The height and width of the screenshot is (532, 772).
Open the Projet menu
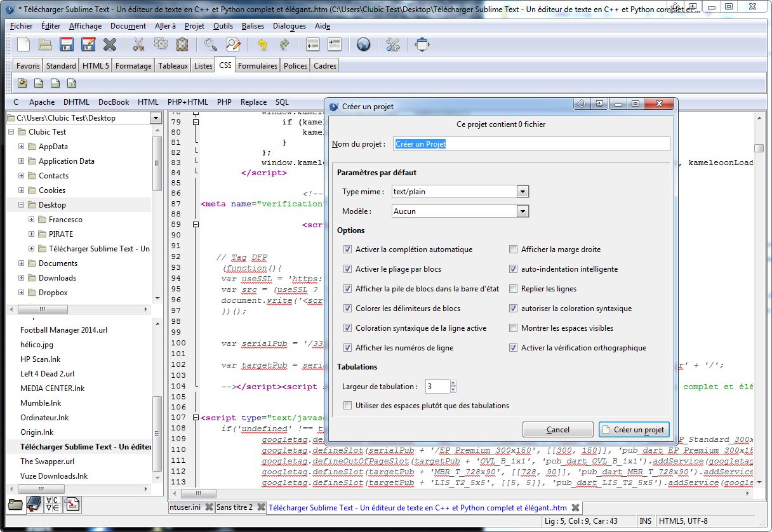(x=195, y=26)
